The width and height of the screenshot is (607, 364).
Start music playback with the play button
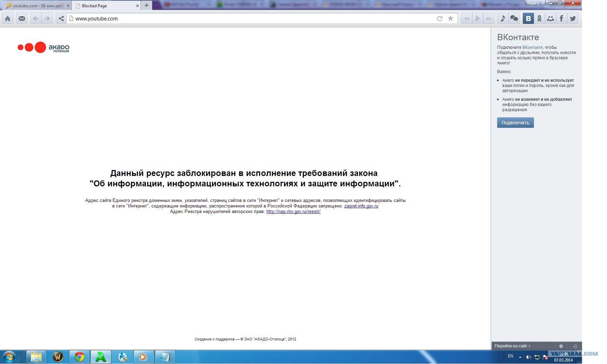478,19
